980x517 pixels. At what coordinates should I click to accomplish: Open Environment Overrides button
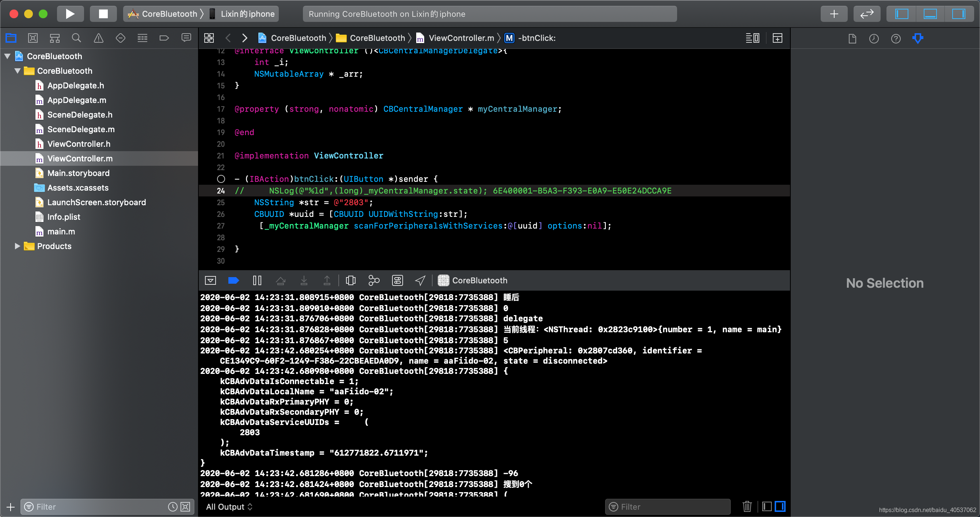pos(398,280)
